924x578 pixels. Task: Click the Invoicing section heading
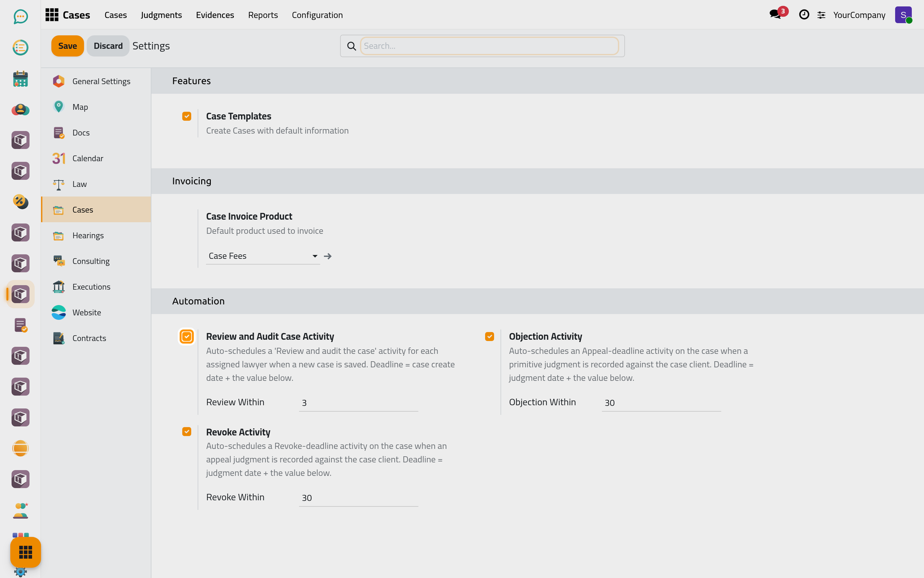point(192,181)
